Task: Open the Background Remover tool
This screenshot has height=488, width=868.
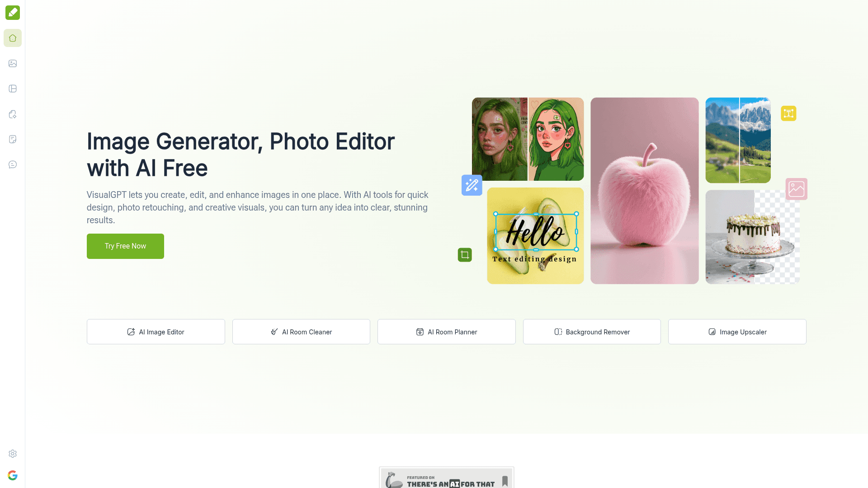Action: (x=592, y=332)
